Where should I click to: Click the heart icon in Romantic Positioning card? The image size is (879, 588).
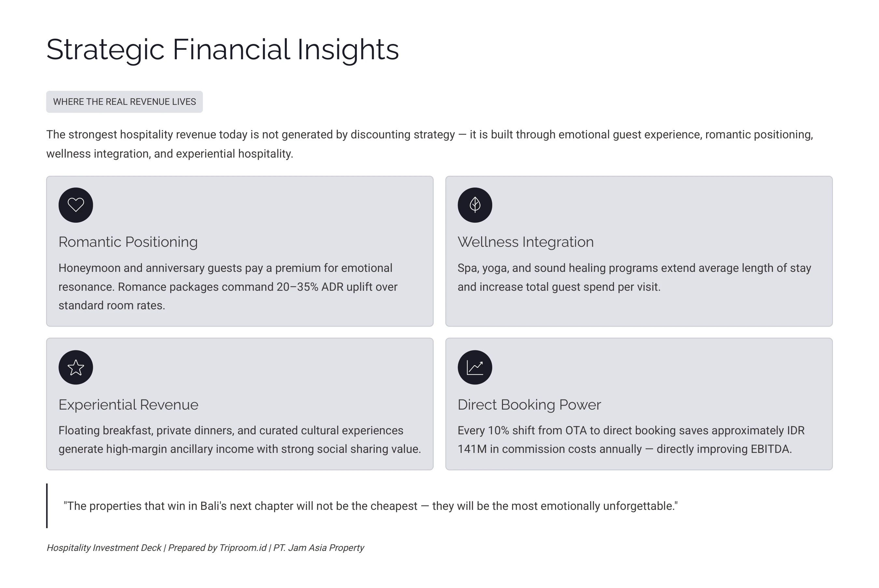coord(76,205)
